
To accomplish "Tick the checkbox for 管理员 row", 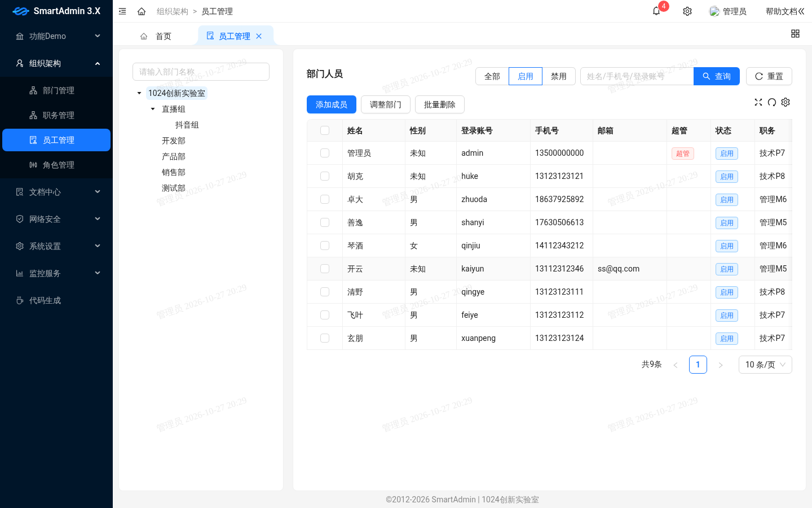I will 325,153.
